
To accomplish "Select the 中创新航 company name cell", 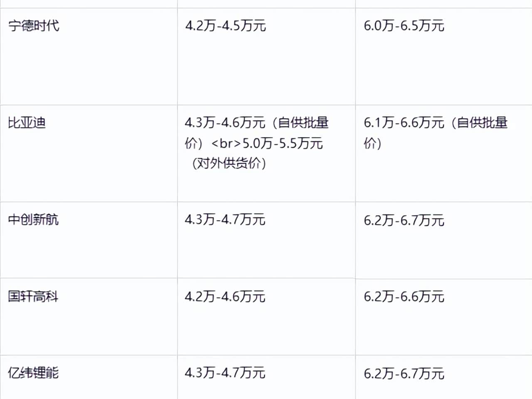I will click(x=34, y=219).
